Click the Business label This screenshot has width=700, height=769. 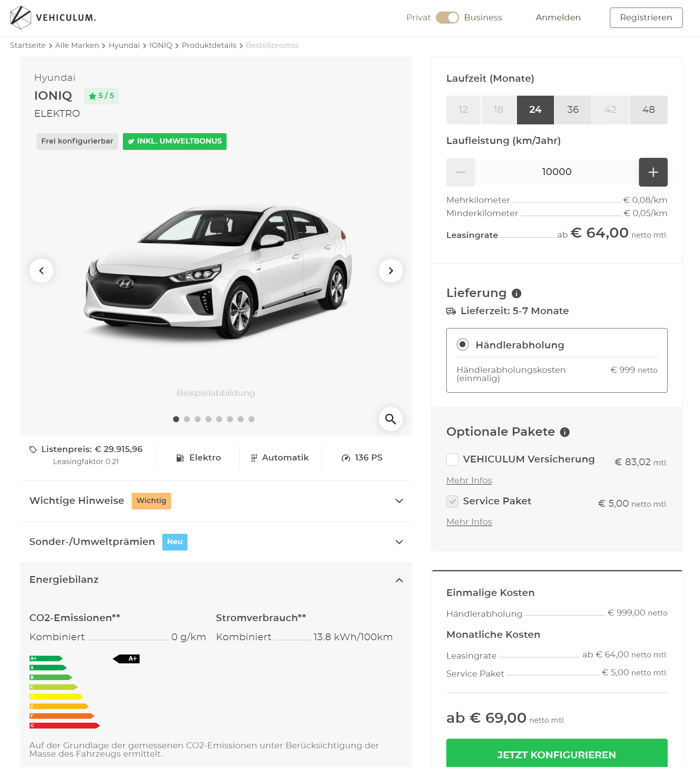pyautogui.click(x=483, y=18)
